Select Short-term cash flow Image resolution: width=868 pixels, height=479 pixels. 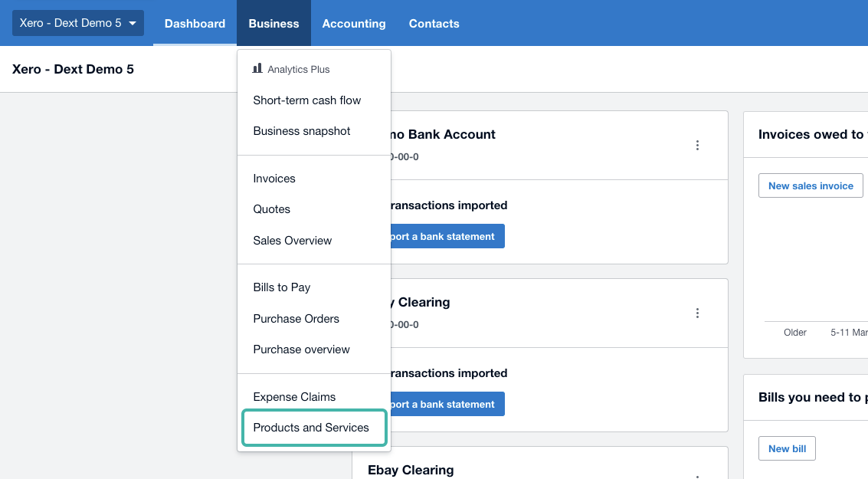click(x=306, y=100)
